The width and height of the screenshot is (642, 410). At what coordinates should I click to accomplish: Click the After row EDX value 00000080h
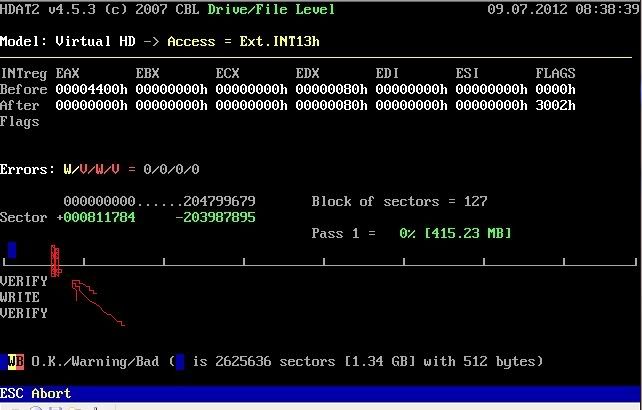point(331,105)
